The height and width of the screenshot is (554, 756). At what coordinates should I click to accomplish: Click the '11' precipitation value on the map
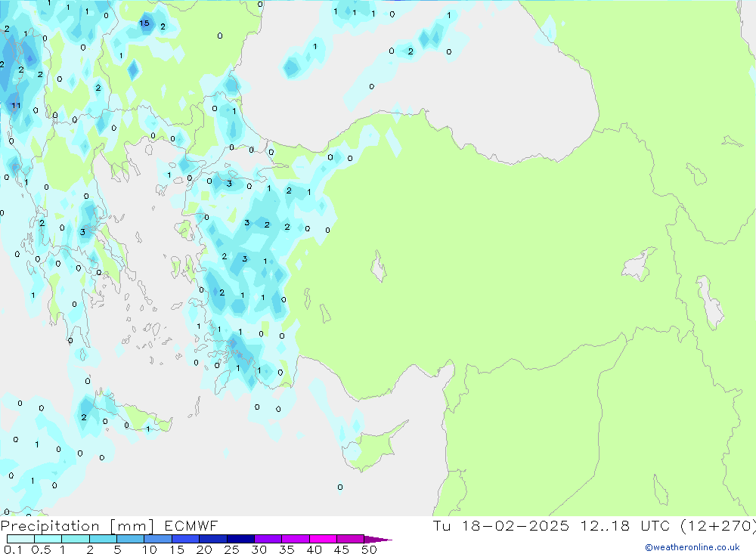(x=16, y=105)
